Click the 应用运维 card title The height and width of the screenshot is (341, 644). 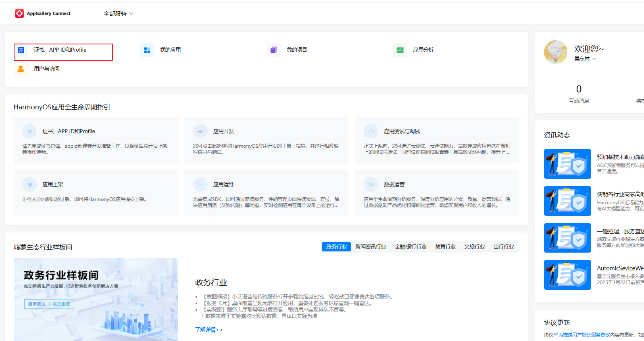[223, 184]
